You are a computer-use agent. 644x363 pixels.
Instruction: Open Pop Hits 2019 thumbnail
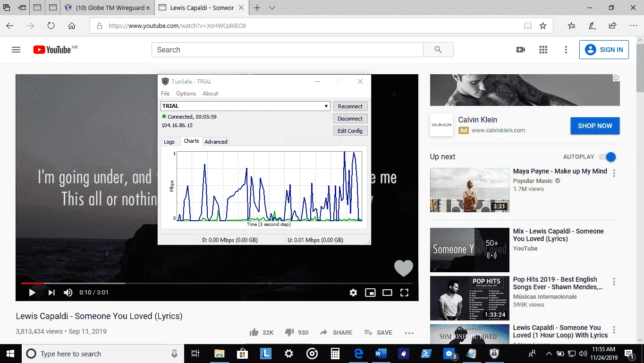click(470, 298)
